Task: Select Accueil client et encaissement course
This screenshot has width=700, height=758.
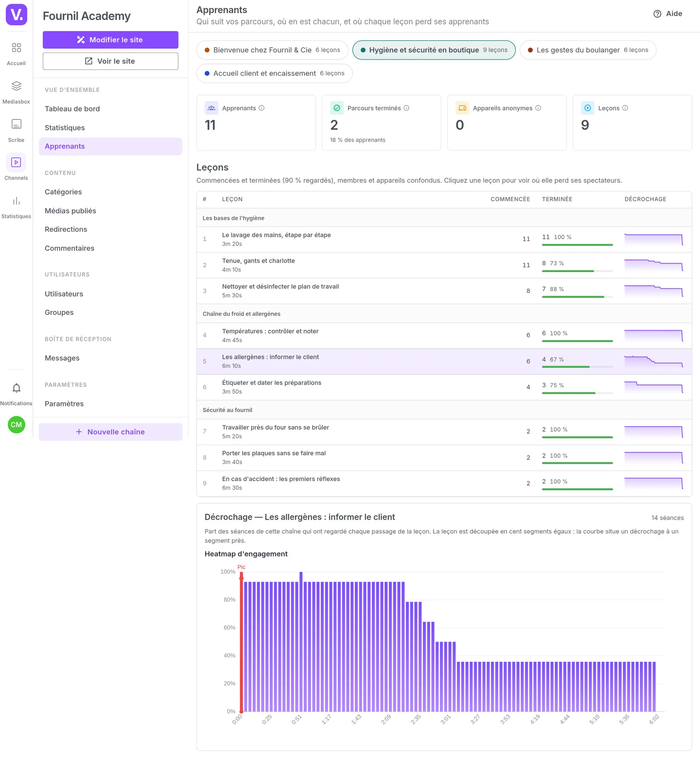Action: click(x=274, y=73)
